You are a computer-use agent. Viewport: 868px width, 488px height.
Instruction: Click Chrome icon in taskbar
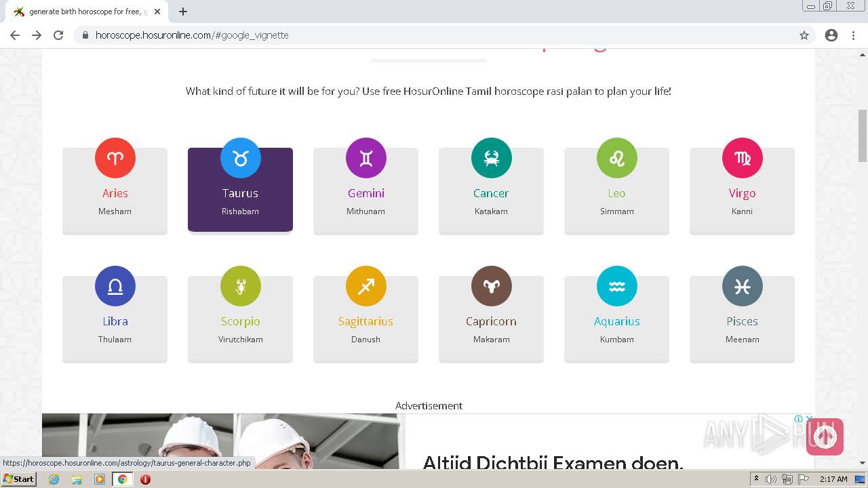pyautogui.click(x=123, y=479)
